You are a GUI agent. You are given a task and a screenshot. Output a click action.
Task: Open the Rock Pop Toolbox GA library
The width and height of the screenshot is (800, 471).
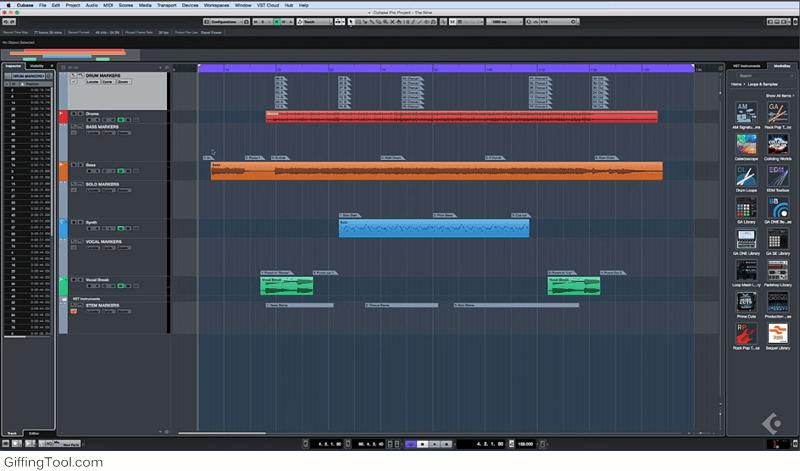coord(778,113)
